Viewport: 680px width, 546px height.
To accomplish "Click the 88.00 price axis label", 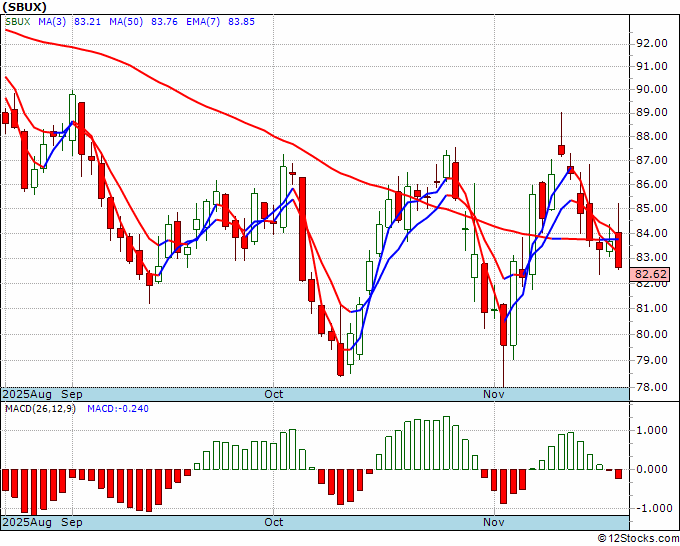I will pyautogui.click(x=651, y=137).
